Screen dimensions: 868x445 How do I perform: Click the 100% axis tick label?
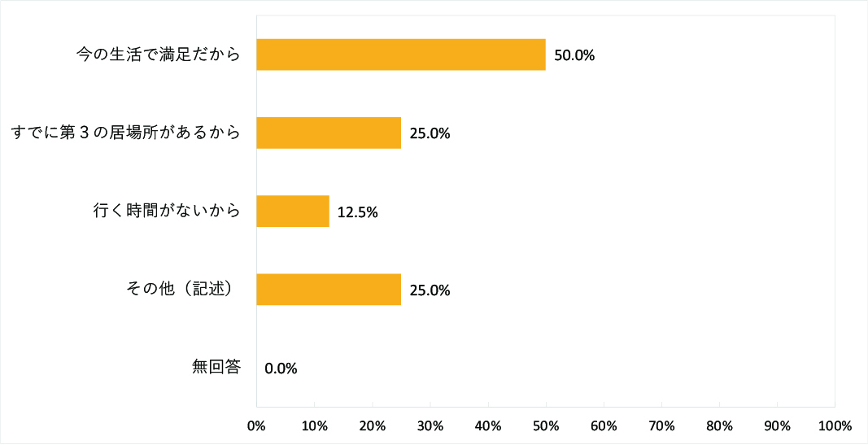[834, 426]
